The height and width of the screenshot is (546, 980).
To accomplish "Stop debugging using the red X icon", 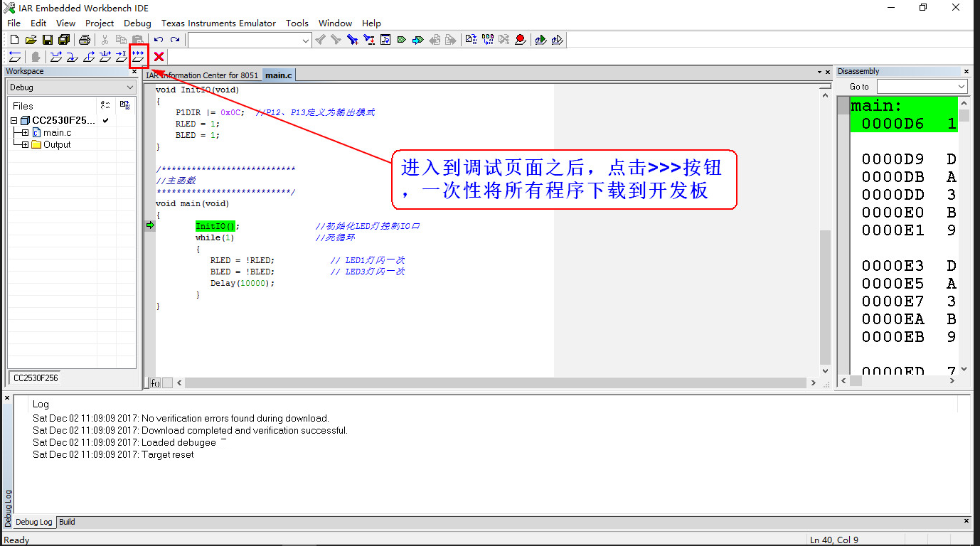I will coord(158,56).
